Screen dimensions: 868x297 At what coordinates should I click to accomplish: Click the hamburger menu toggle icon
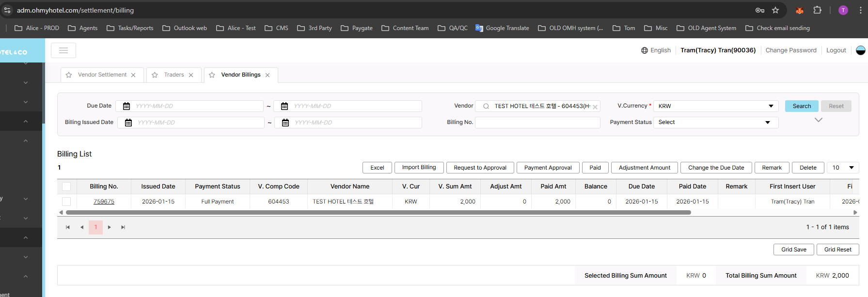[63, 50]
